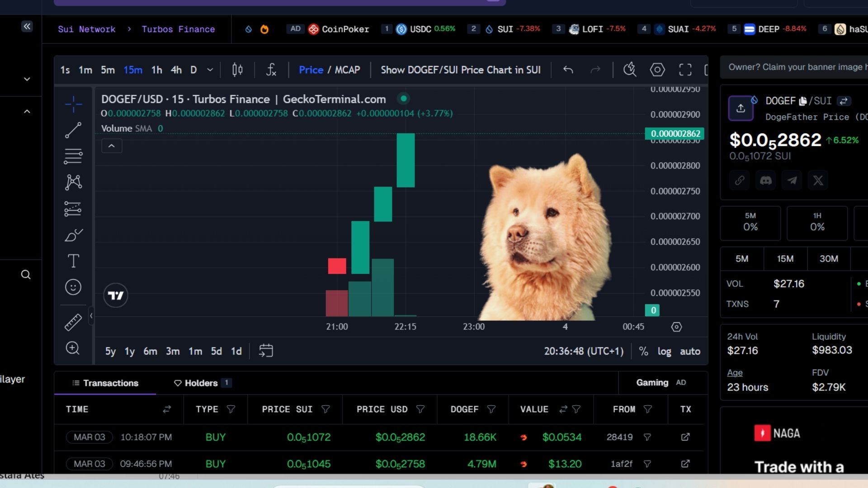
Task: Set chart interval to 4h
Action: click(176, 70)
